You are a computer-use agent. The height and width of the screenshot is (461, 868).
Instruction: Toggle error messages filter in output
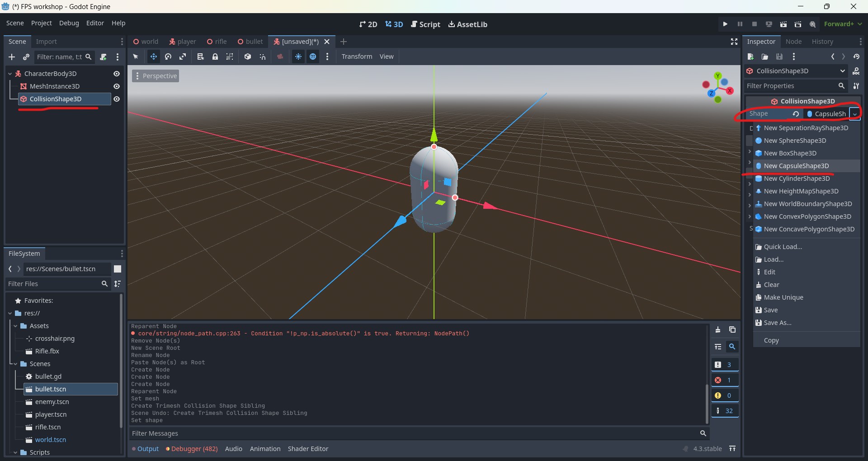point(725,380)
